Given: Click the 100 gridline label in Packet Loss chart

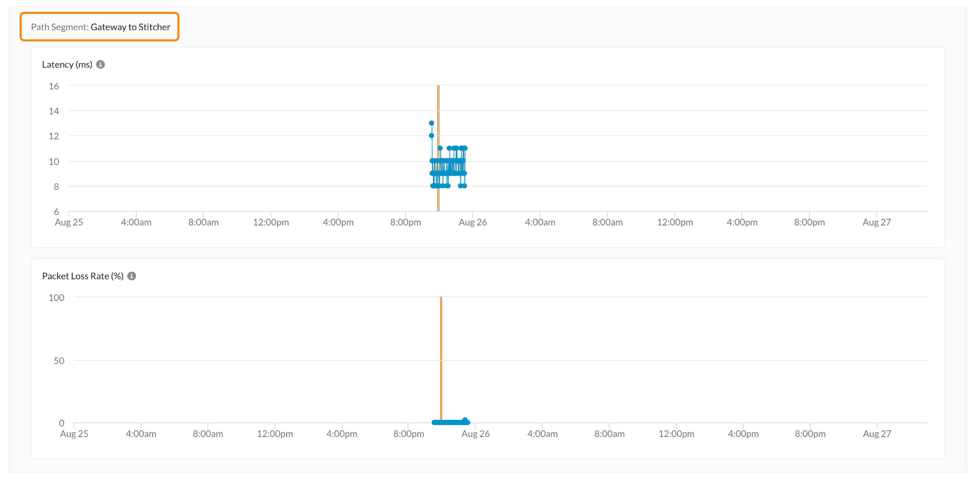Looking at the screenshot, I should (56, 298).
